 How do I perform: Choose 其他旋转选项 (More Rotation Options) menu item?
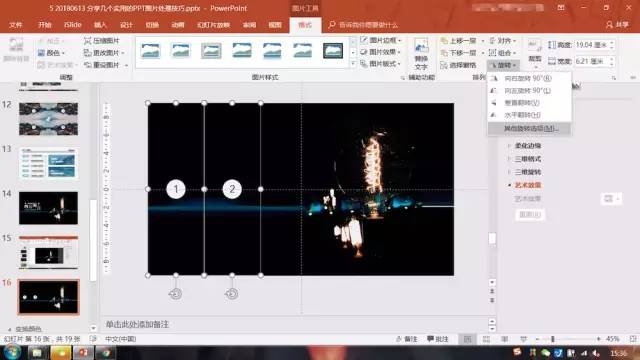point(529,129)
